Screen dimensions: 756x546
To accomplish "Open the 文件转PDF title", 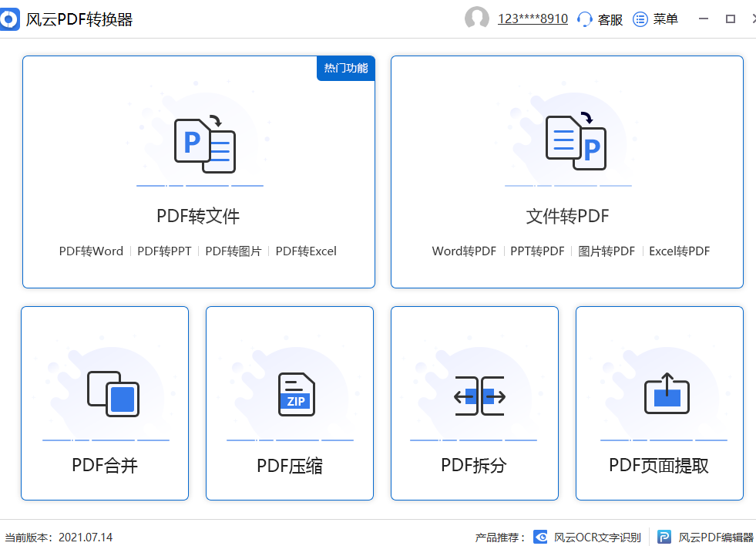I will [x=567, y=216].
